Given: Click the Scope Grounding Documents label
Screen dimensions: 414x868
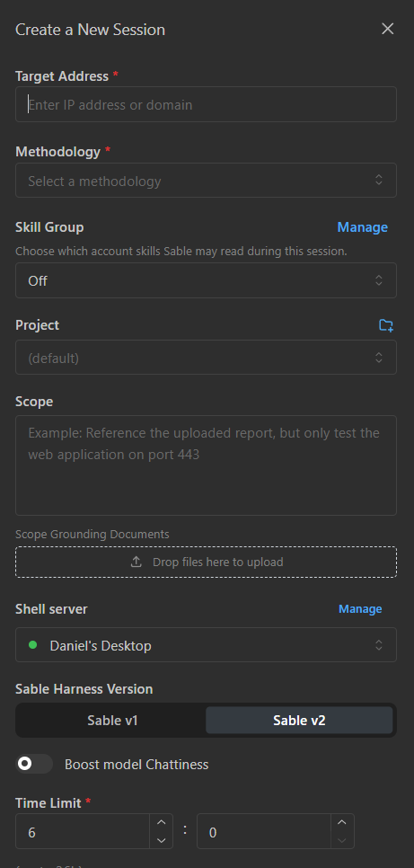Looking at the screenshot, I should pyautogui.click(x=92, y=535).
